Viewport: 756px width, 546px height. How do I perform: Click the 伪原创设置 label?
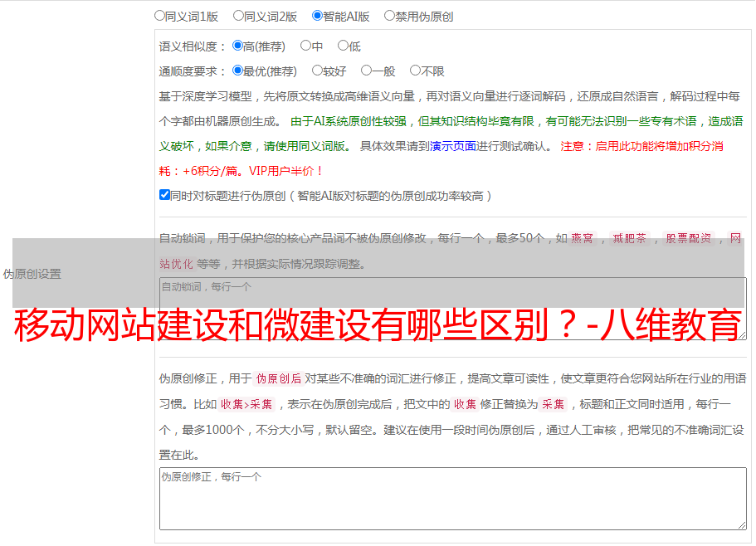[x=32, y=274]
